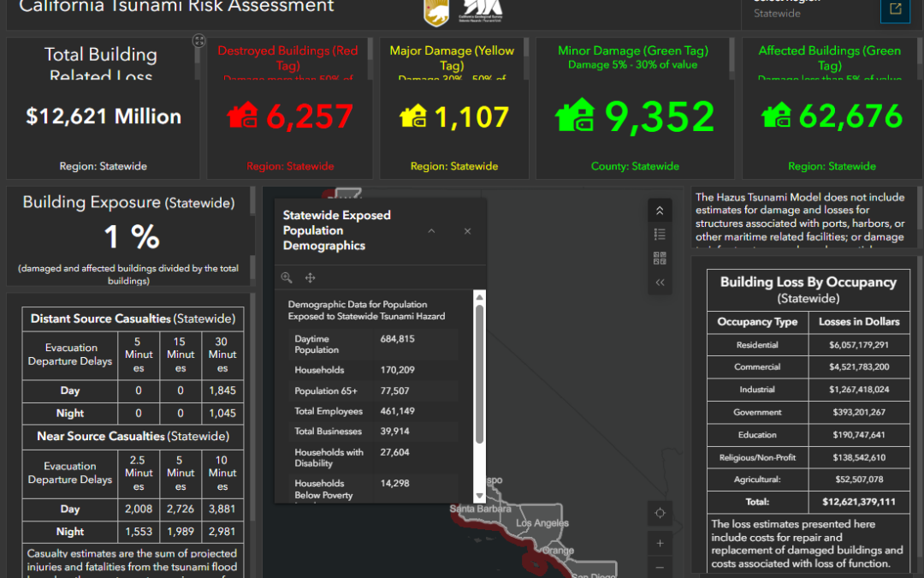Collapse the side panel with double-left chevron
The width and height of the screenshot is (924, 578).
[659, 282]
